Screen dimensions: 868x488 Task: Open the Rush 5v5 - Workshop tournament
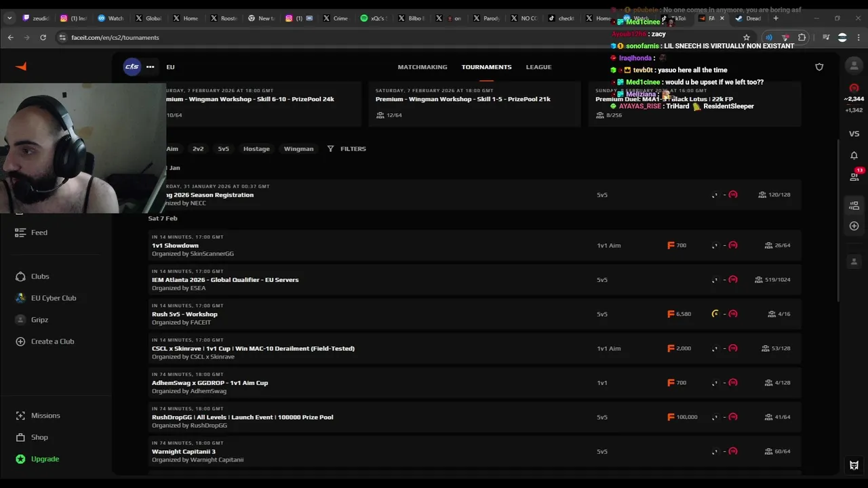click(475, 314)
